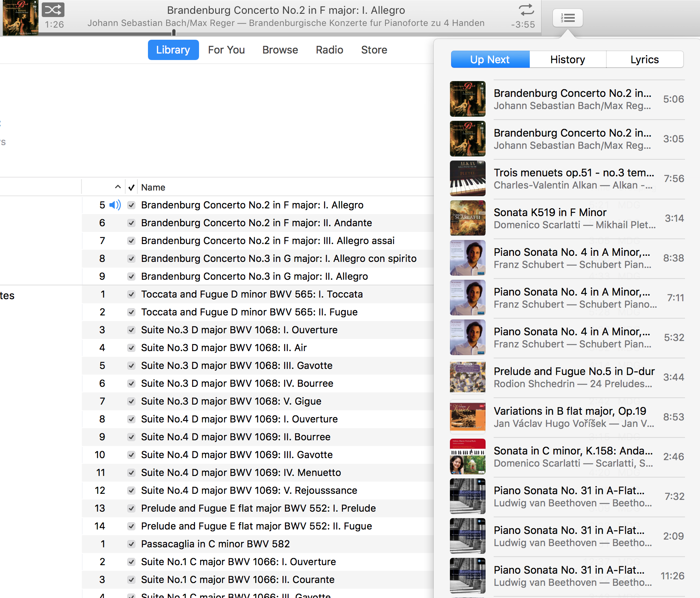Click elapsed time 1:26 display

[x=54, y=25]
